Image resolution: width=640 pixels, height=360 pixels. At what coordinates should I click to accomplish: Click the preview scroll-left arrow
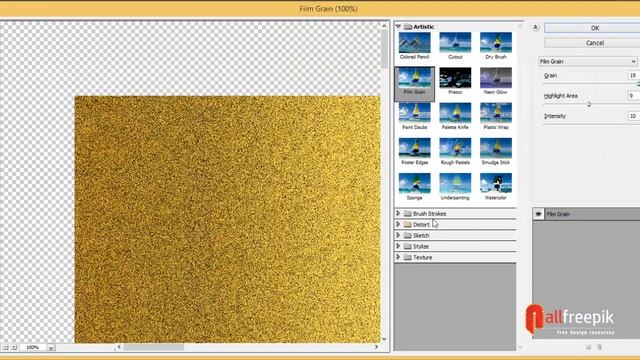(119, 347)
